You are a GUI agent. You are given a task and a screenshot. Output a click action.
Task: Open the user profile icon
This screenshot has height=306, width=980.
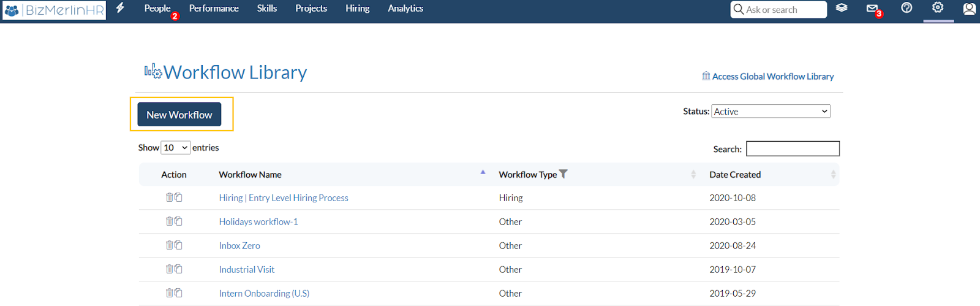pos(969,9)
